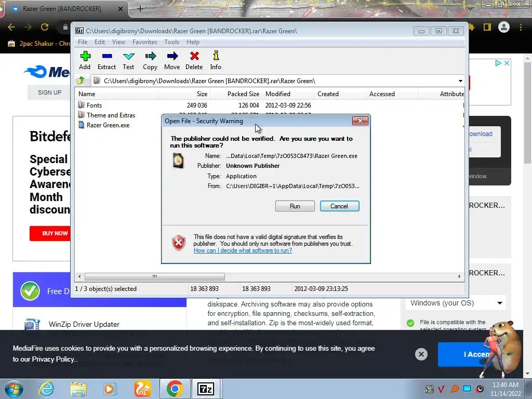This screenshot has height=399, width=532.
Task: Reload the Chrome page
Action: (x=45, y=27)
